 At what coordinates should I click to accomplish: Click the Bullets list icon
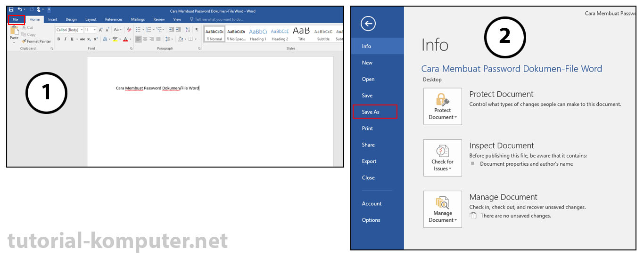(138, 30)
